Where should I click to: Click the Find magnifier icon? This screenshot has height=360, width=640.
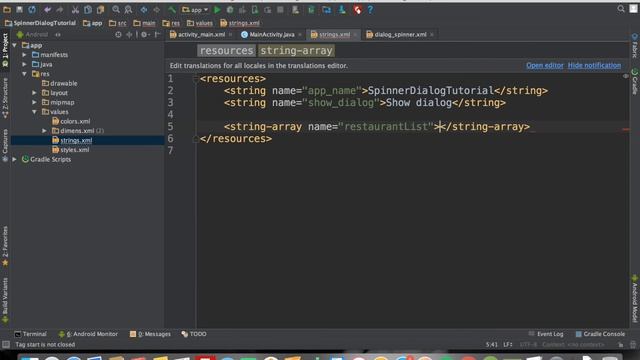pyautogui.click(x=116, y=9)
